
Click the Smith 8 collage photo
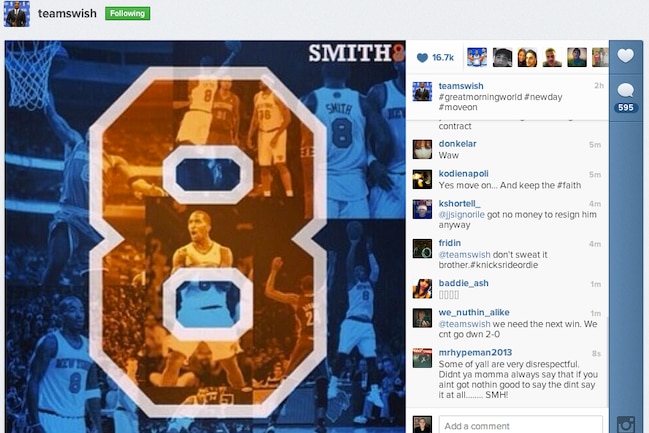205,236
